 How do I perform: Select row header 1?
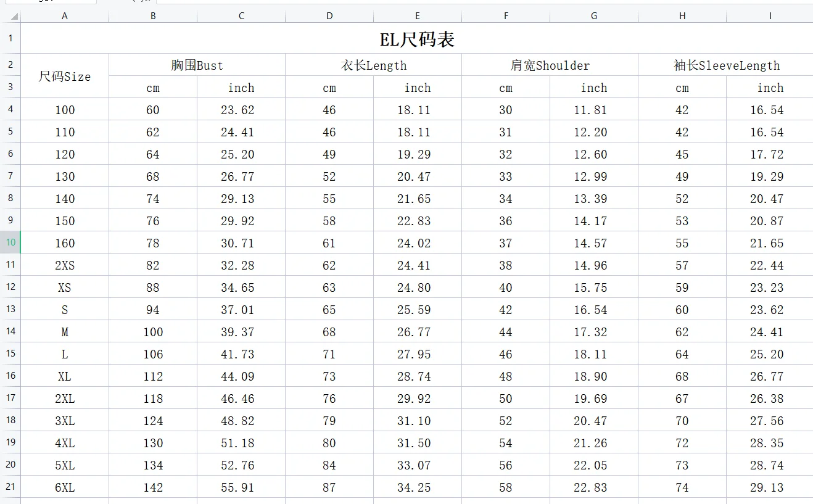[10, 38]
